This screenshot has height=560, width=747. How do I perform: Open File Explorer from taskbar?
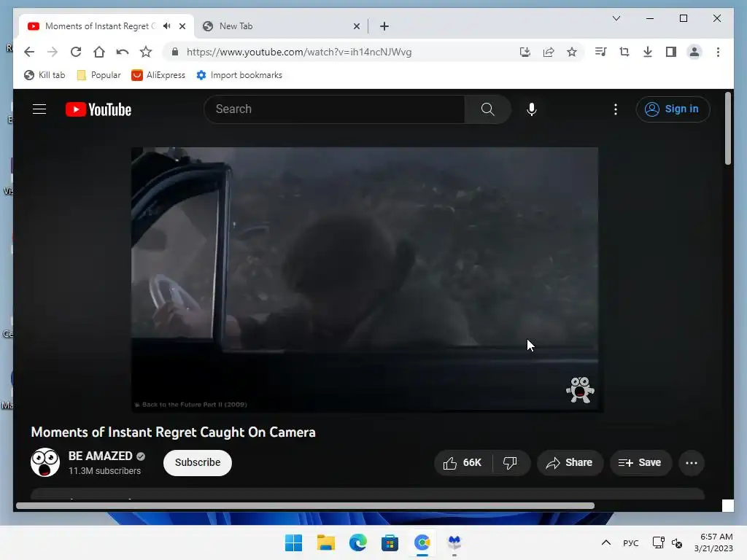326,542
